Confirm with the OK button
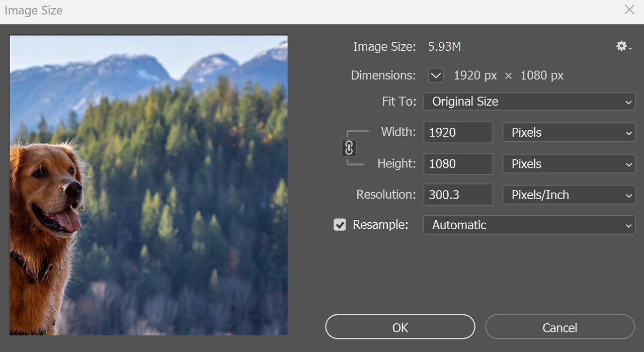 [x=400, y=327]
